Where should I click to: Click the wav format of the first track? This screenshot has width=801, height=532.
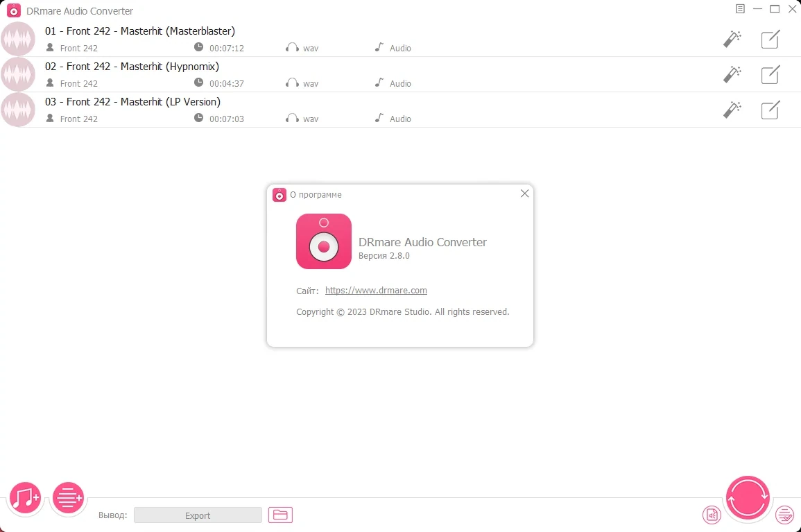click(x=311, y=48)
